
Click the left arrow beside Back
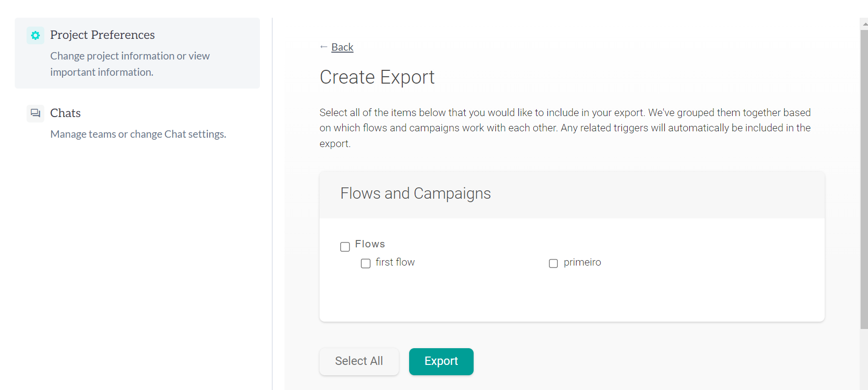pyautogui.click(x=323, y=47)
